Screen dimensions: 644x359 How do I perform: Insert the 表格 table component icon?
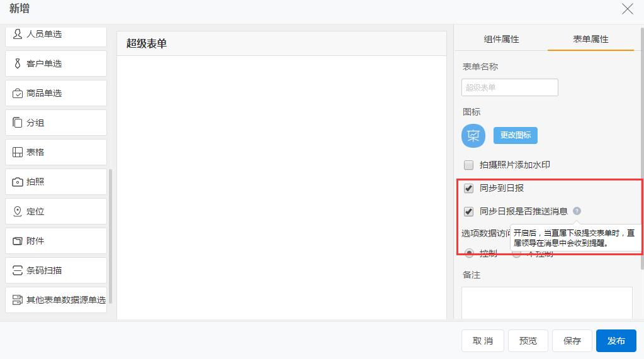(18, 152)
